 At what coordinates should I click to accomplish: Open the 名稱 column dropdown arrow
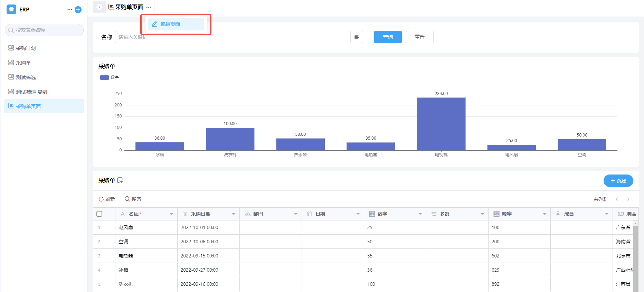[171, 214]
